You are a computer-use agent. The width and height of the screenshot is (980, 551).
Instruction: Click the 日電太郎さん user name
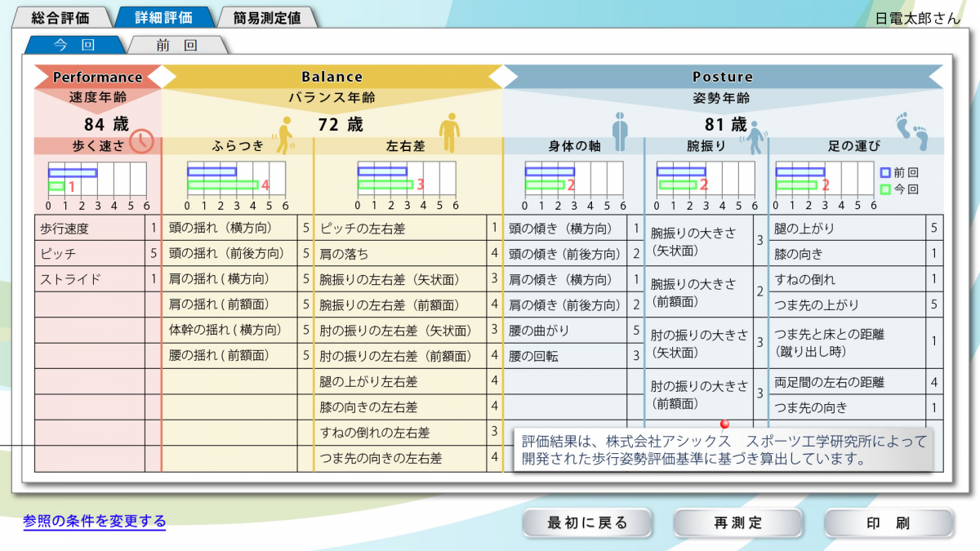[x=918, y=18]
